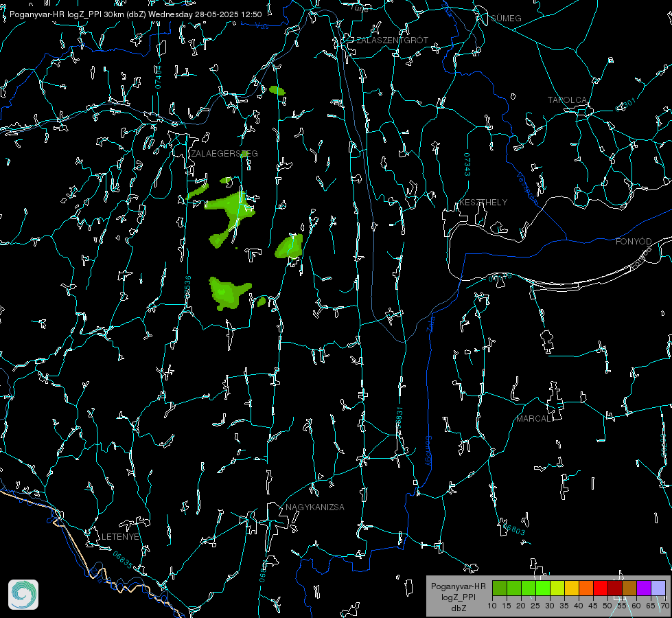Viewport: 672px width, 618px height.
Task: Click the 06835 map number label
Action: [123, 560]
